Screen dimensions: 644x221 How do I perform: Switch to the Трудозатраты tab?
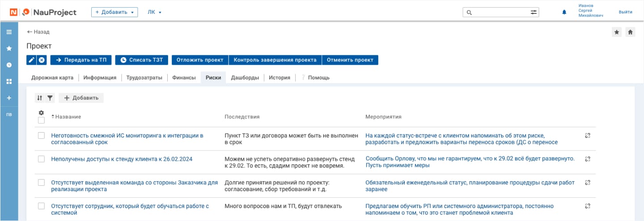pyautogui.click(x=144, y=78)
